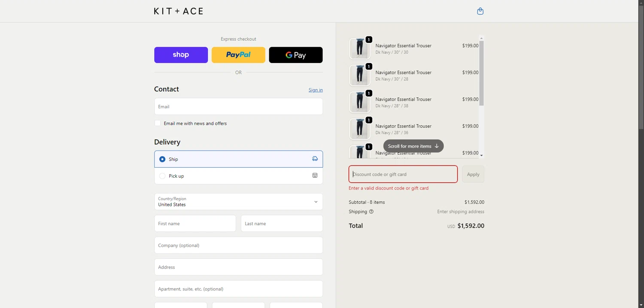Select the Pick up delivery radio option
644x308 pixels.
pos(162,176)
